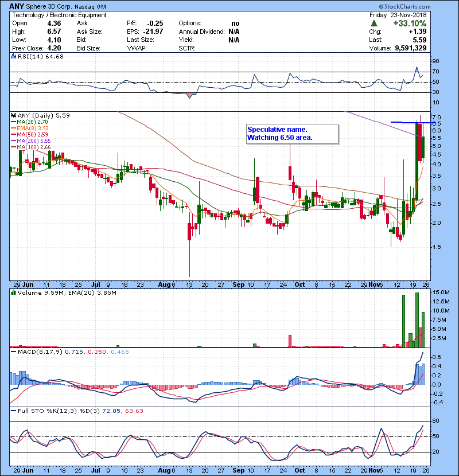Click the Last value 5.59 in the header
Image resolution: width=459 pixels, height=476 pixels.
419,40
